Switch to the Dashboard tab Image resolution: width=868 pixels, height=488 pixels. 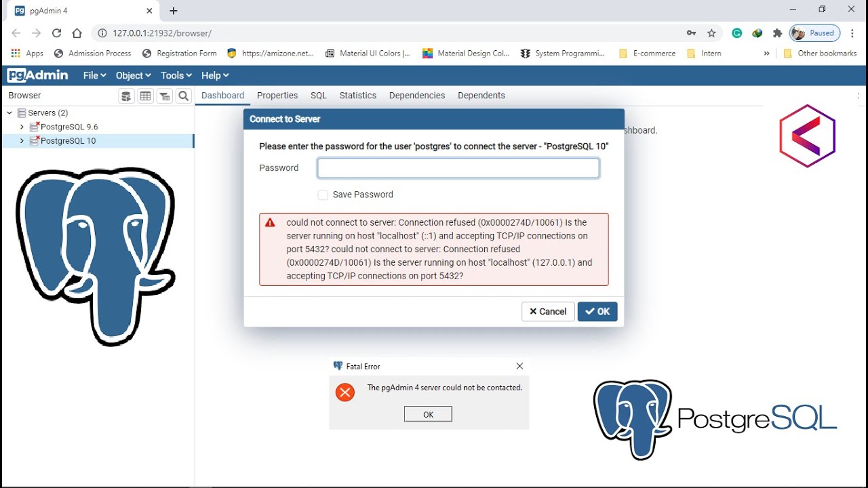(222, 96)
